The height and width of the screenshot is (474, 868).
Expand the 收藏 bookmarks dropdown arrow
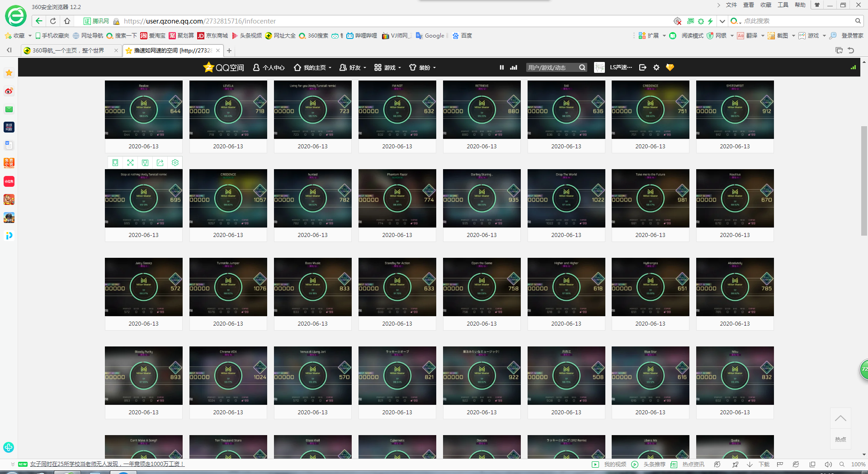30,36
